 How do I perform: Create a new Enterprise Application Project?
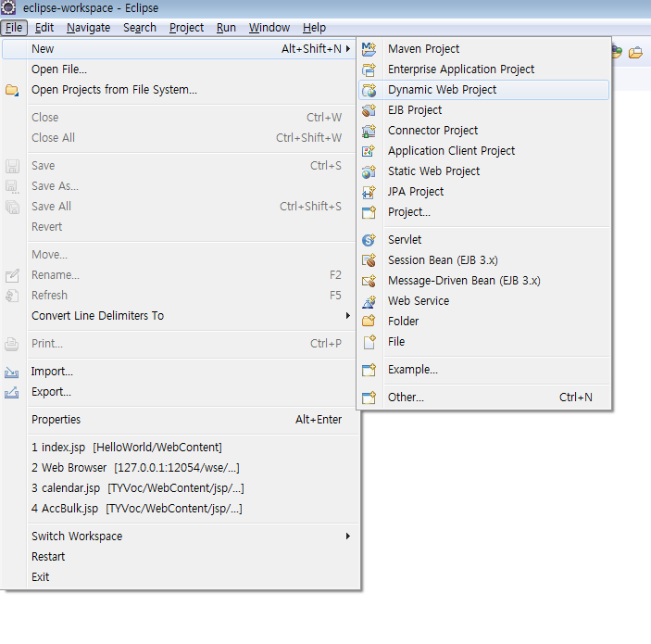click(483, 69)
